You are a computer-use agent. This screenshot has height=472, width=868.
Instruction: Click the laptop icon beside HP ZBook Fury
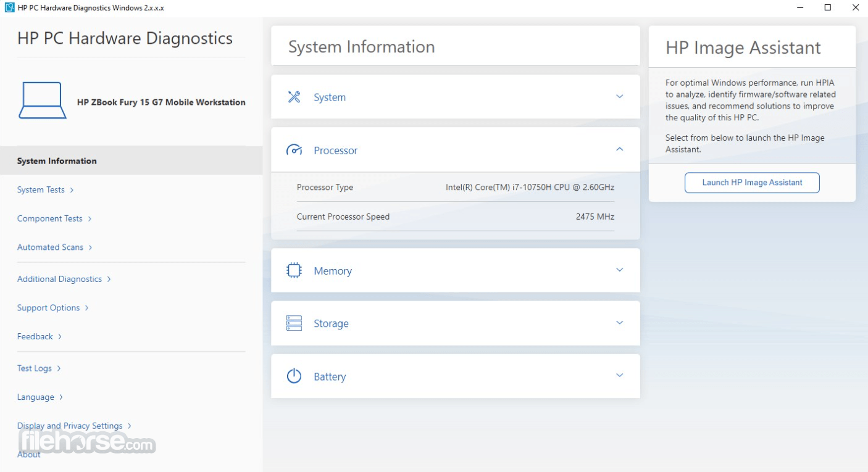pos(43,101)
